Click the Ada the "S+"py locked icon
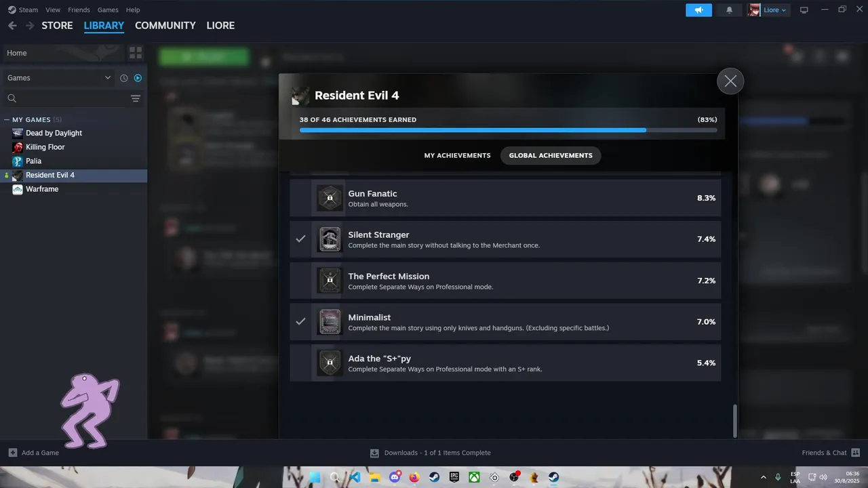Viewport: 868px width, 488px height. coord(330,363)
